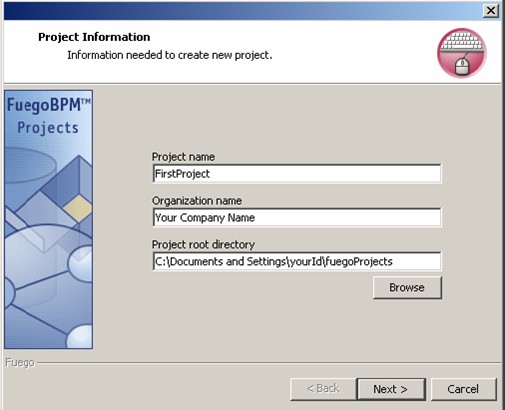Image resolution: width=505 pixels, height=410 pixels.
Task: Close the Project Information dialog
Action: pyautogui.click(x=491, y=11)
